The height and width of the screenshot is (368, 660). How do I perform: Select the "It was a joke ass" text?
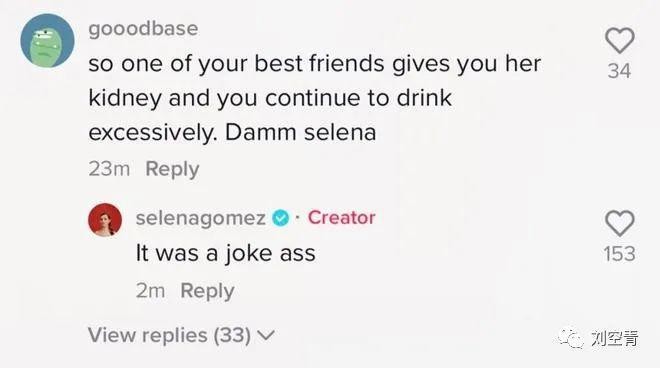226,253
